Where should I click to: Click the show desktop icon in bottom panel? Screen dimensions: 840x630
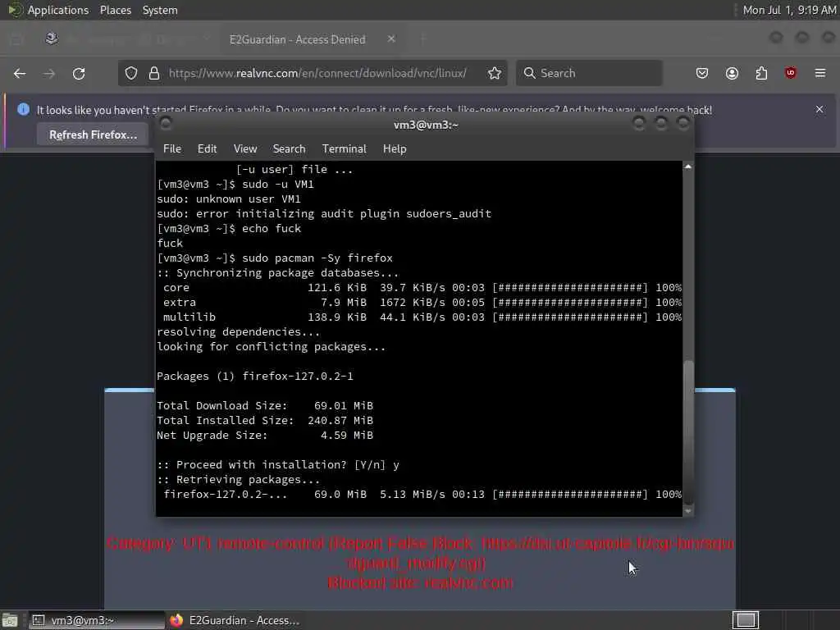point(10,620)
